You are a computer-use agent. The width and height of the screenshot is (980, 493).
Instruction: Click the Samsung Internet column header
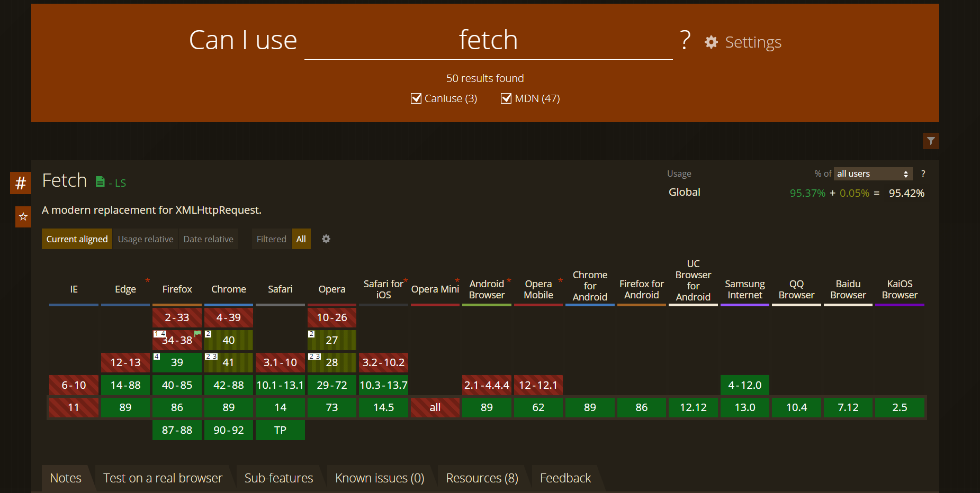745,289
